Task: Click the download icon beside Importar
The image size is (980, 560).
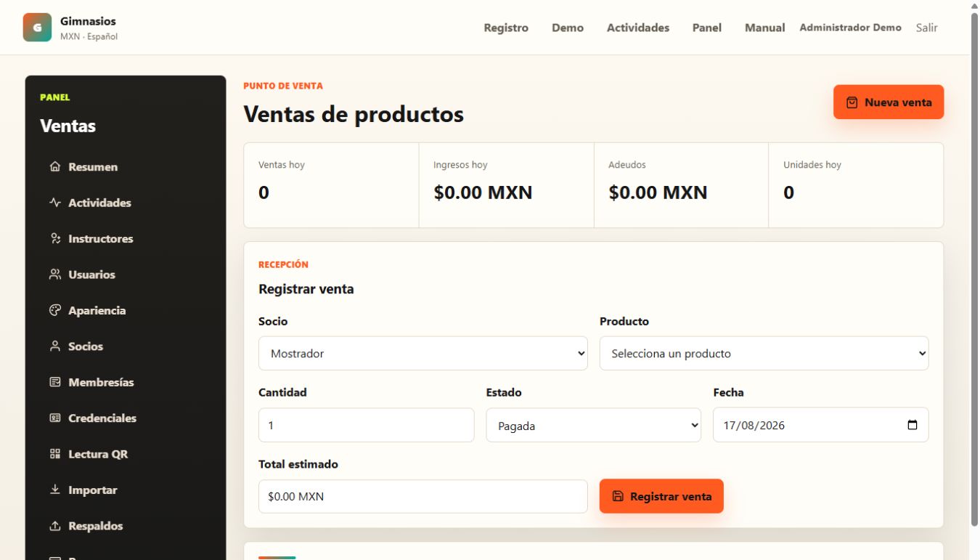Action: tap(55, 490)
